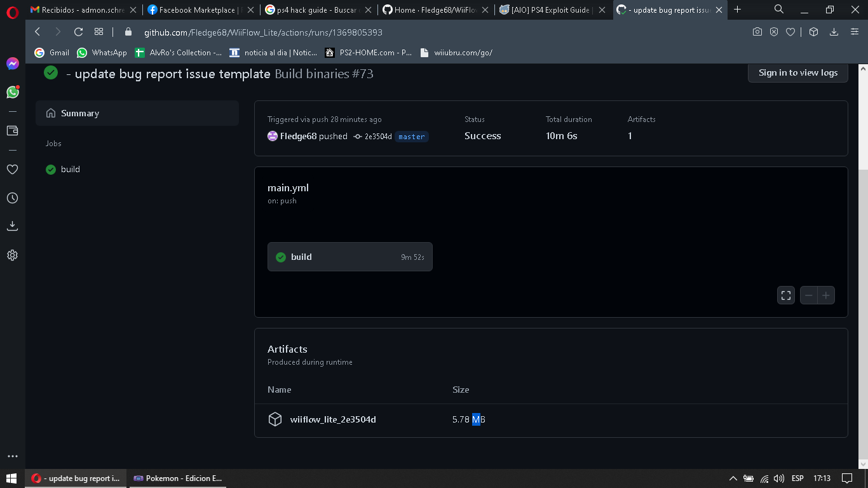868x488 pixels.
Task: Click the 5.78 MB size value
Action: (469, 419)
